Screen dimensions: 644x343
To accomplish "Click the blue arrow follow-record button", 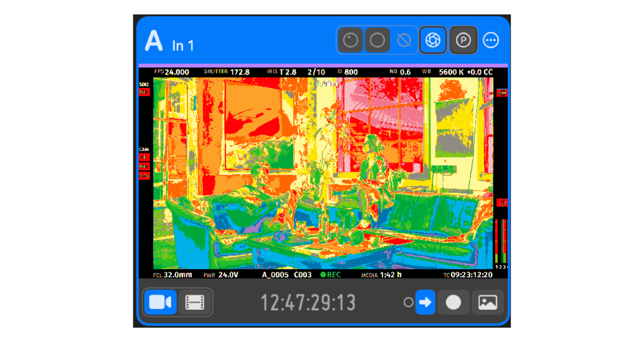I will pos(425,302).
